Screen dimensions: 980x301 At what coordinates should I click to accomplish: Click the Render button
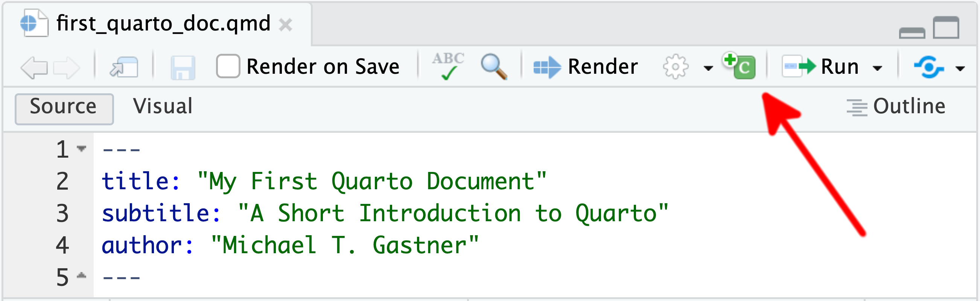click(x=586, y=67)
